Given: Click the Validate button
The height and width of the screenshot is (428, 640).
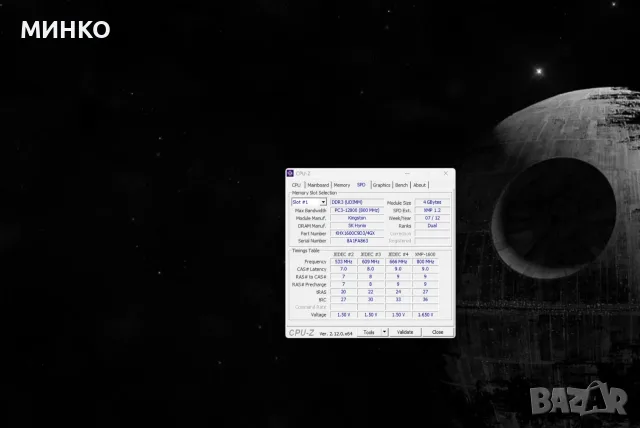Looking at the screenshot, I should point(405,332).
